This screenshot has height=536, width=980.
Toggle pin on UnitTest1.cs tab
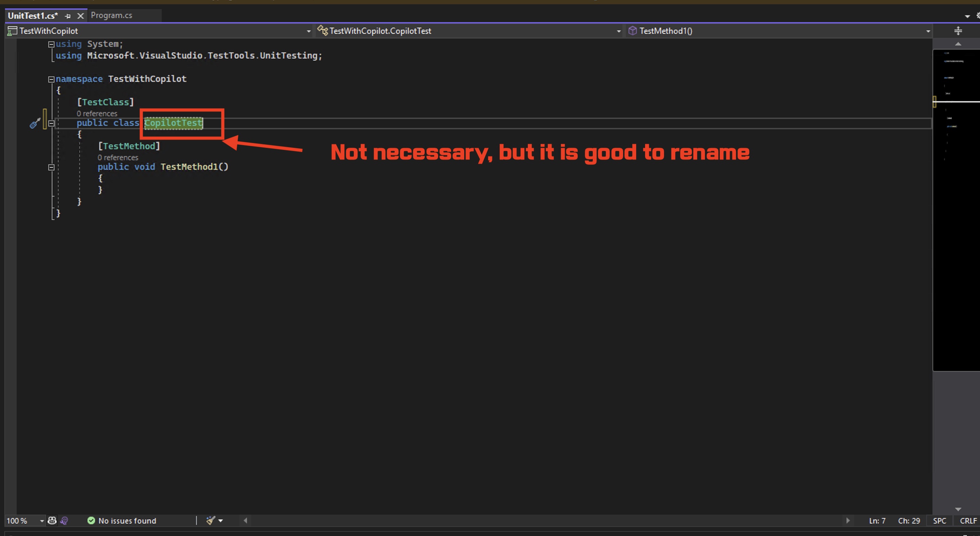68,16
